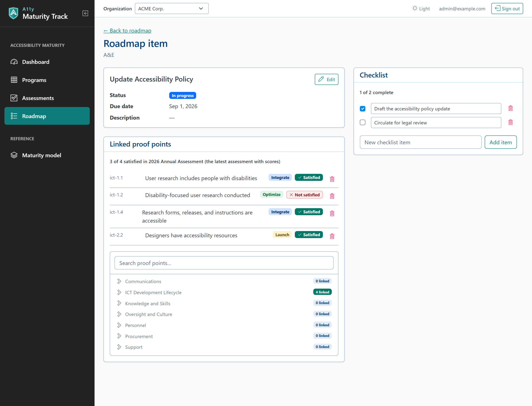This screenshot has height=406, width=532.
Task: Edit the 'Draft the accessibility policy update' text field
Action: (x=436, y=109)
